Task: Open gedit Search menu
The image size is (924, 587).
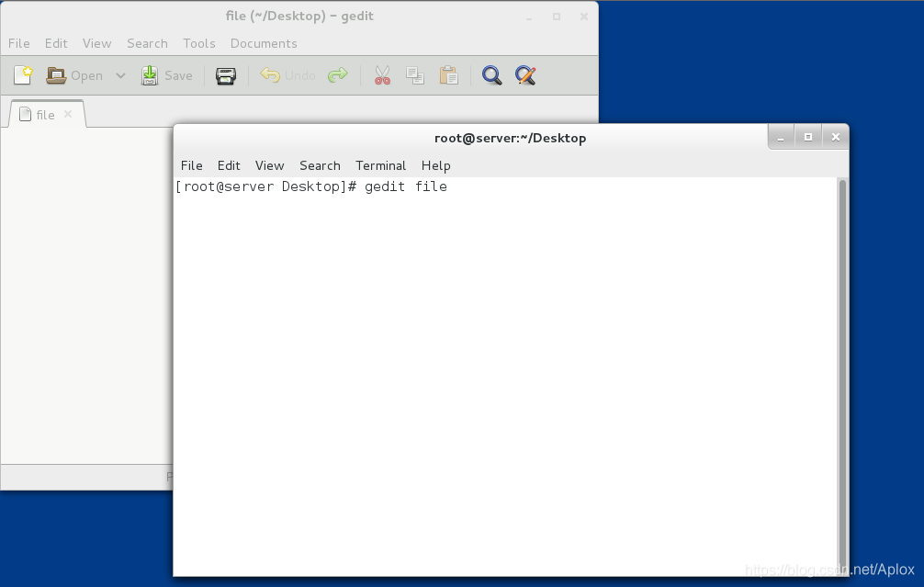Action: [x=147, y=43]
